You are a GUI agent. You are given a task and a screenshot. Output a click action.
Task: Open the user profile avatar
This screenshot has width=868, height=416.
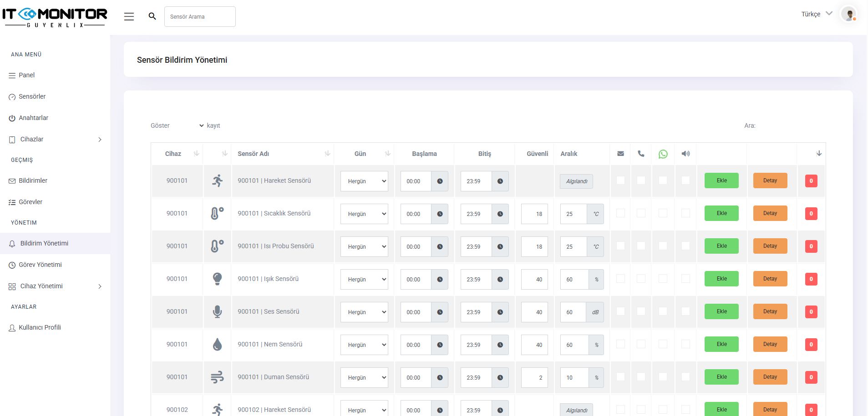848,14
